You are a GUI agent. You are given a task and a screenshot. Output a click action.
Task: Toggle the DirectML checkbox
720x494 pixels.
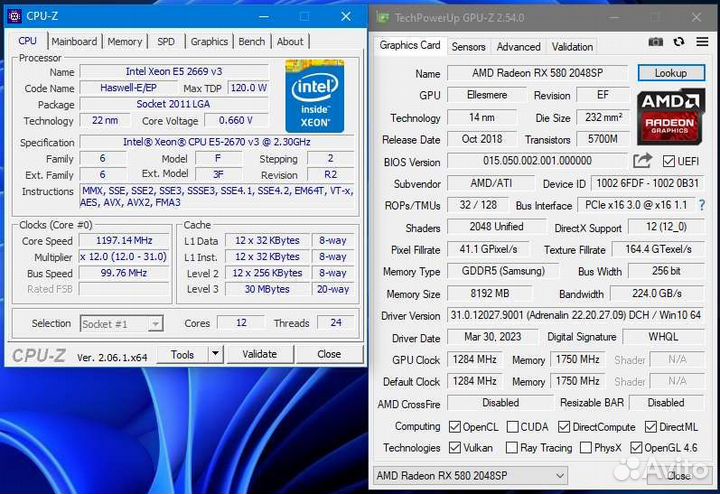click(x=651, y=427)
